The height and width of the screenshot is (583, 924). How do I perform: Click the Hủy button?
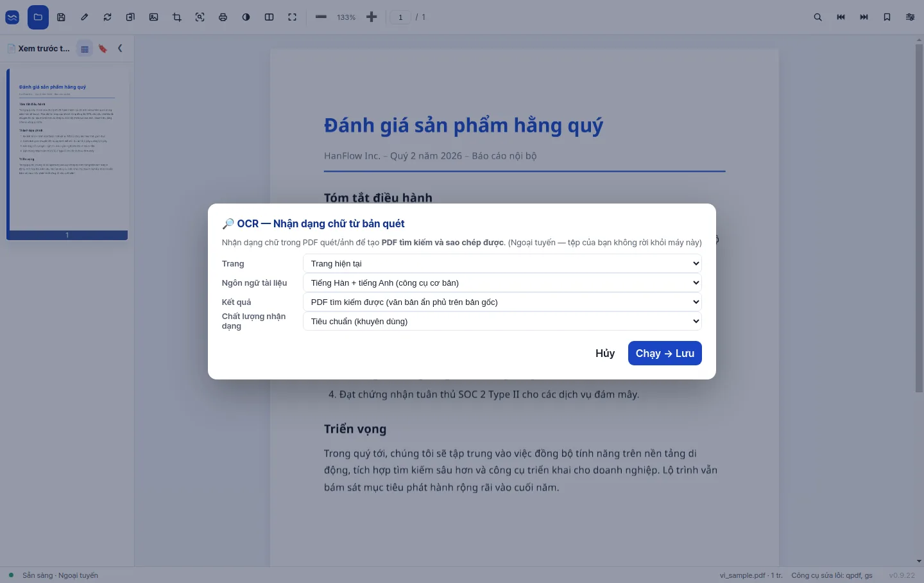click(x=605, y=353)
